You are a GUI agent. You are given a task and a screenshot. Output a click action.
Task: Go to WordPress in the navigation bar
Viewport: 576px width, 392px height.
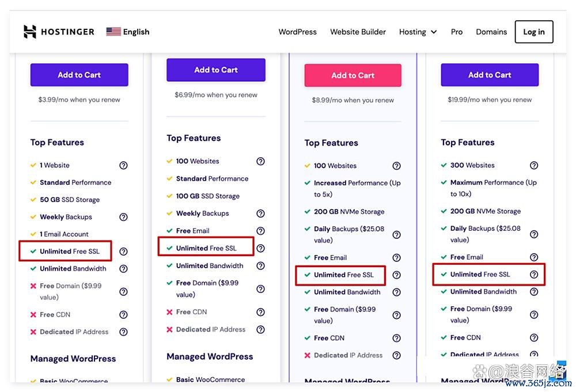[298, 32]
